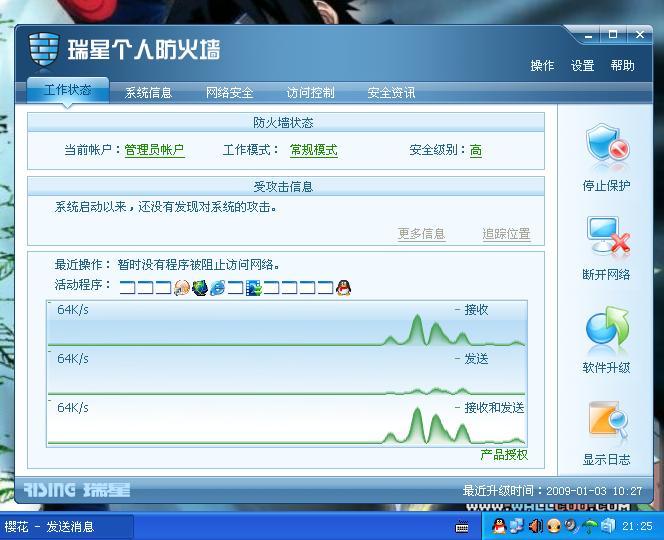Image resolution: width=664 pixels, height=540 pixels.
Task: Maximize the firewall window
Action: tap(613, 35)
